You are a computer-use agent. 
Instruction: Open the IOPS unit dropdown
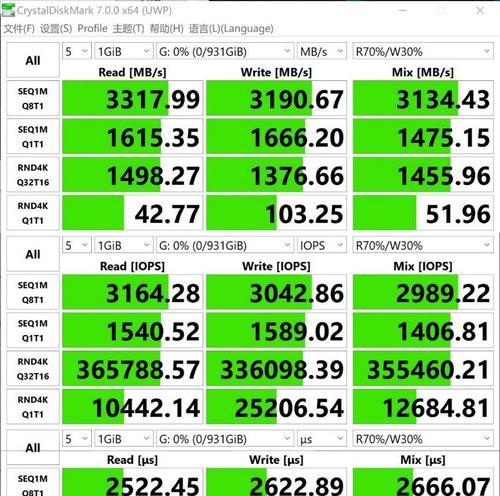click(322, 245)
